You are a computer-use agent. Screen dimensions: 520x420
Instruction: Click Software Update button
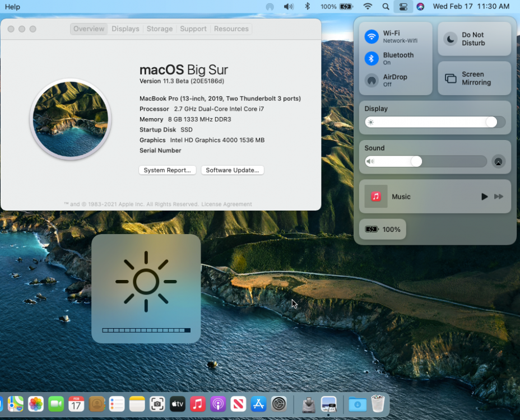(x=232, y=170)
